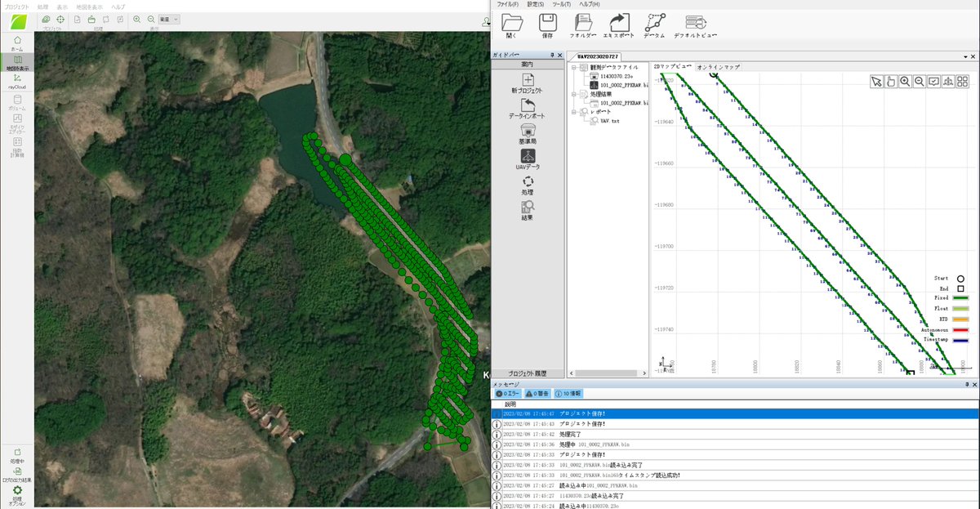Open the 衛星 map type dropdown

click(170, 19)
